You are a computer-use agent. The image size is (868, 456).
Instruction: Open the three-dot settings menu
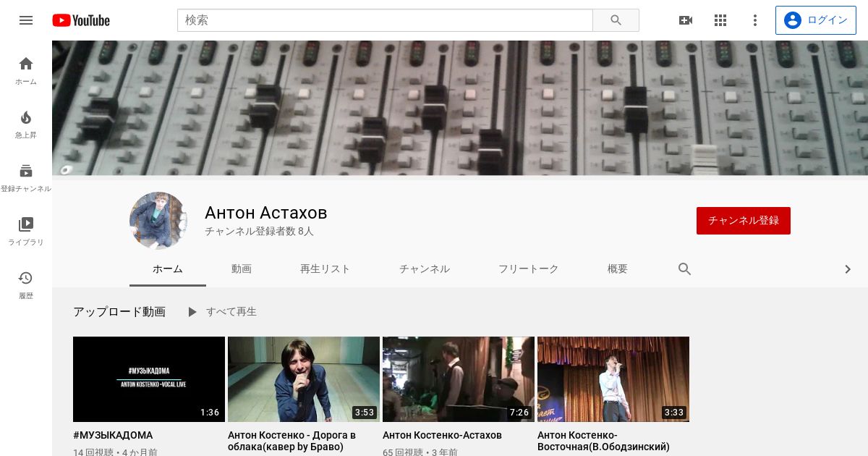coord(755,20)
